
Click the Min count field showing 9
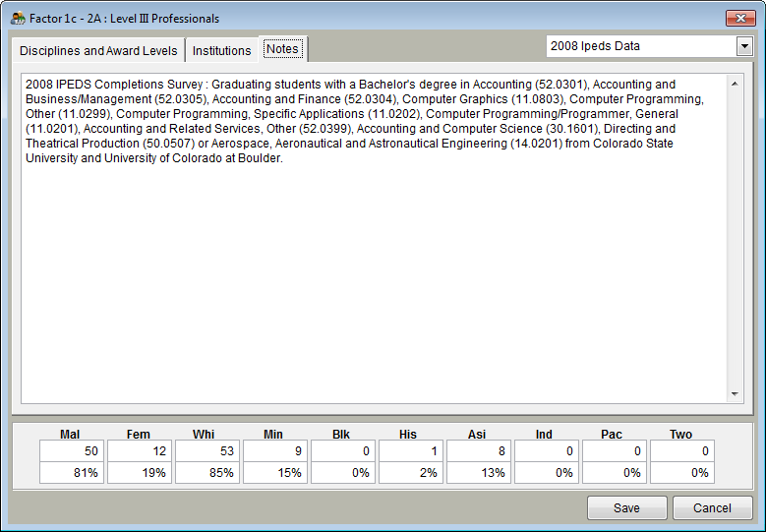point(275,451)
